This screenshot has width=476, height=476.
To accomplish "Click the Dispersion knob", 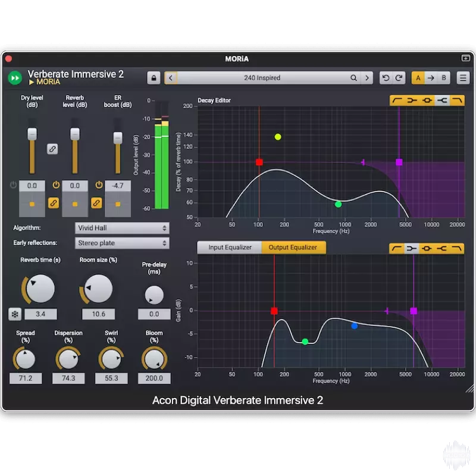I will (68, 359).
